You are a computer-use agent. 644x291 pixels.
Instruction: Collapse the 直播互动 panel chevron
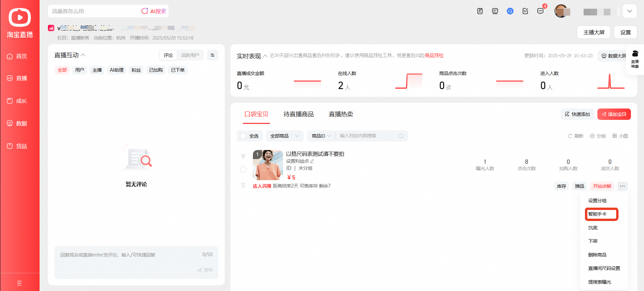point(83,55)
